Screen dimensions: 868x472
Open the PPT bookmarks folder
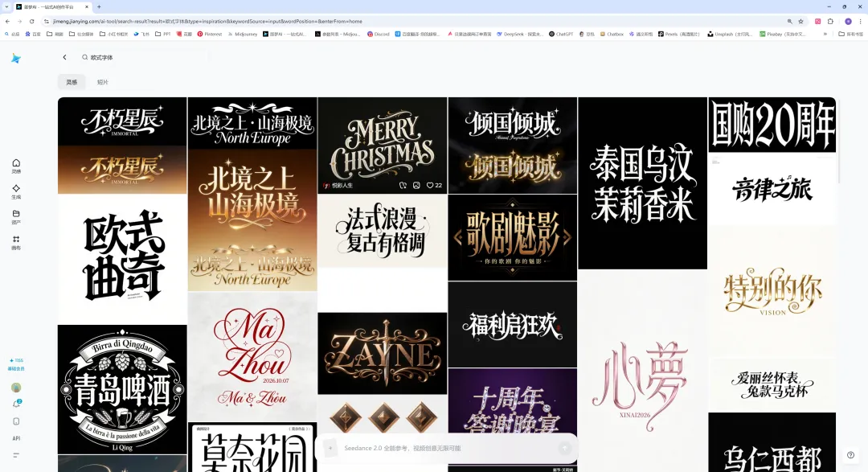click(163, 34)
